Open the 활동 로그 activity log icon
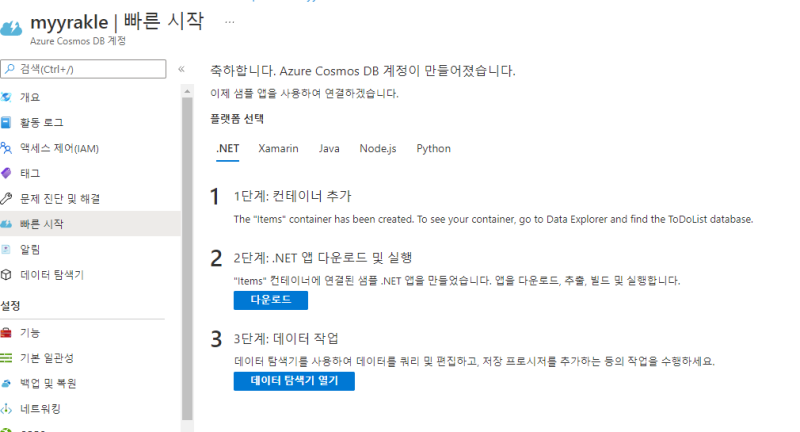This screenshot has width=800, height=432. pyautogui.click(x=7, y=123)
